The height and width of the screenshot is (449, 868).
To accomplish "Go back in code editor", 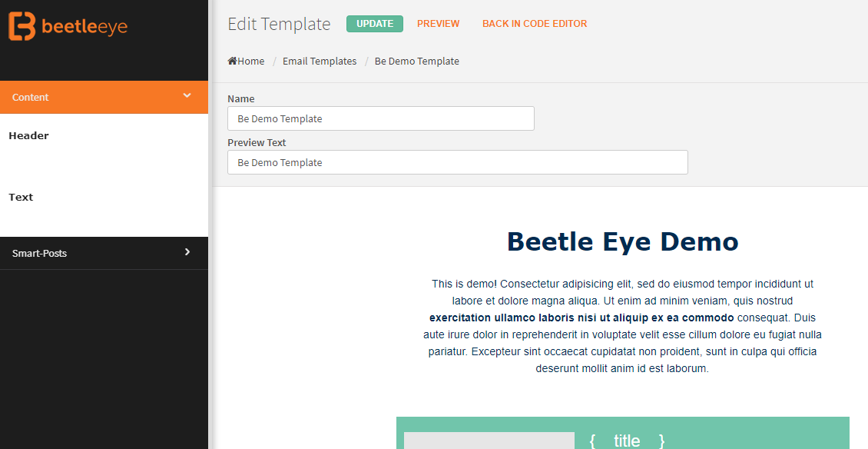I will 534,24.
